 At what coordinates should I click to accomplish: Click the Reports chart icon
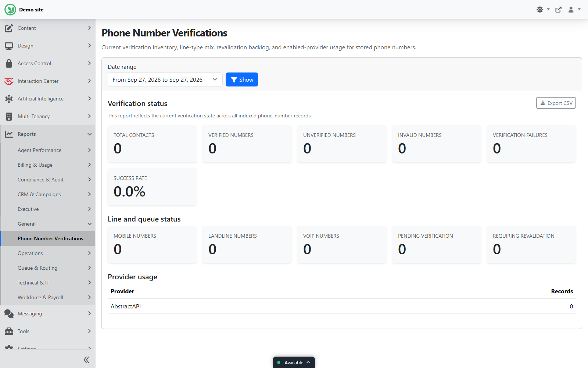pos(9,134)
